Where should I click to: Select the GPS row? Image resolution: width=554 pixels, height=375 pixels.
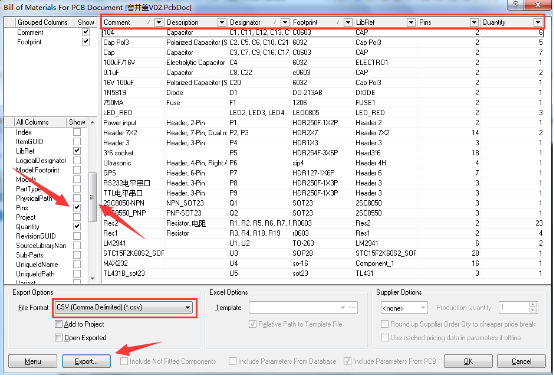coord(323,173)
